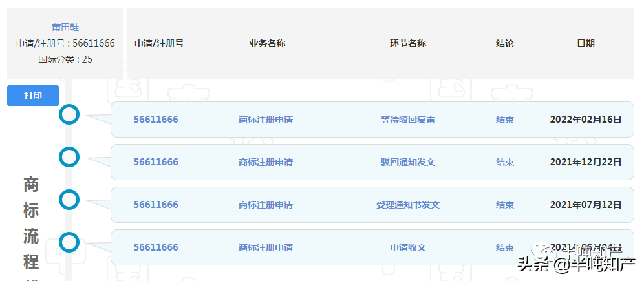Select timeline circle for 受理通知书发文 row
Screen dimensions: 644x281
(x=69, y=200)
